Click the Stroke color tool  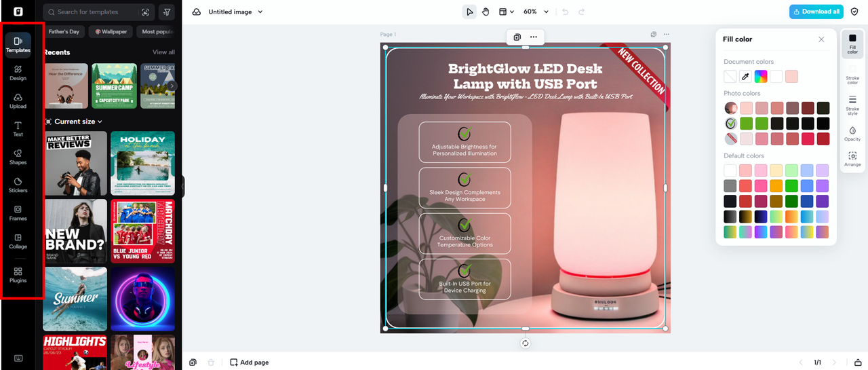[x=852, y=75]
